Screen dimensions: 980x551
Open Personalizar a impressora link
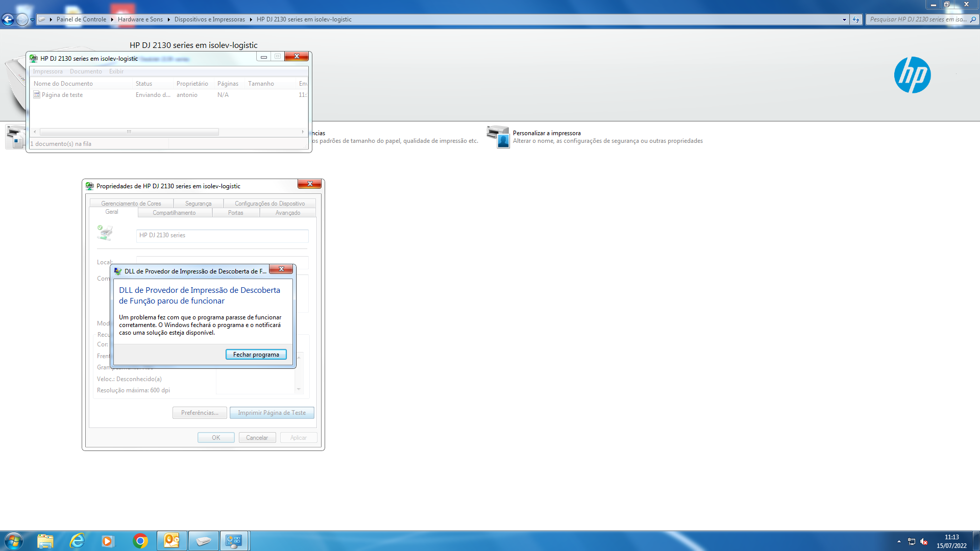547,133
